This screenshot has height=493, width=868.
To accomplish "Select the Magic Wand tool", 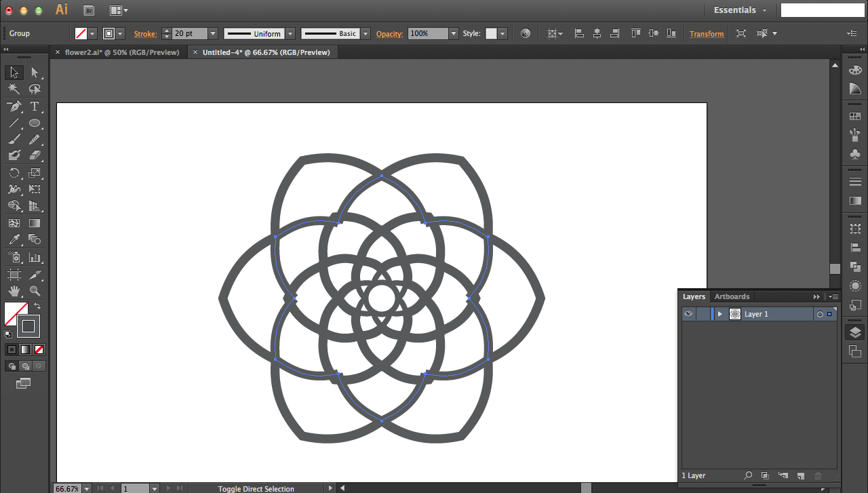I will pos(14,89).
